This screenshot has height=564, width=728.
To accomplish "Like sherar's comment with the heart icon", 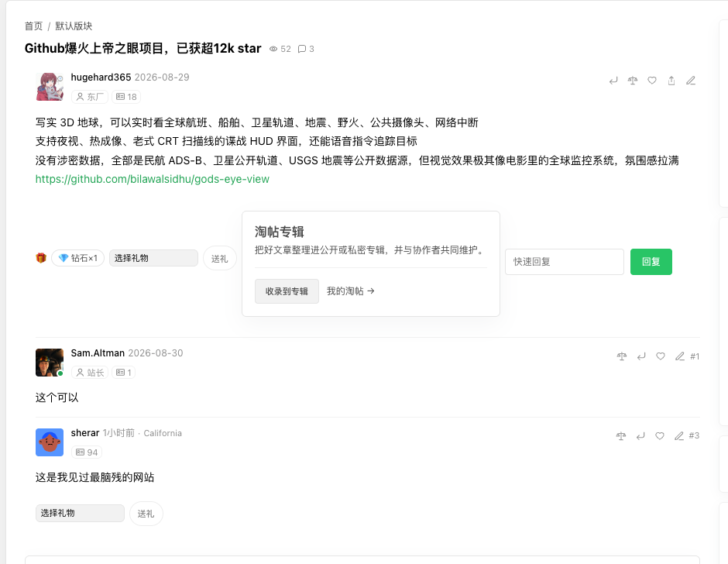I will (659, 435).
